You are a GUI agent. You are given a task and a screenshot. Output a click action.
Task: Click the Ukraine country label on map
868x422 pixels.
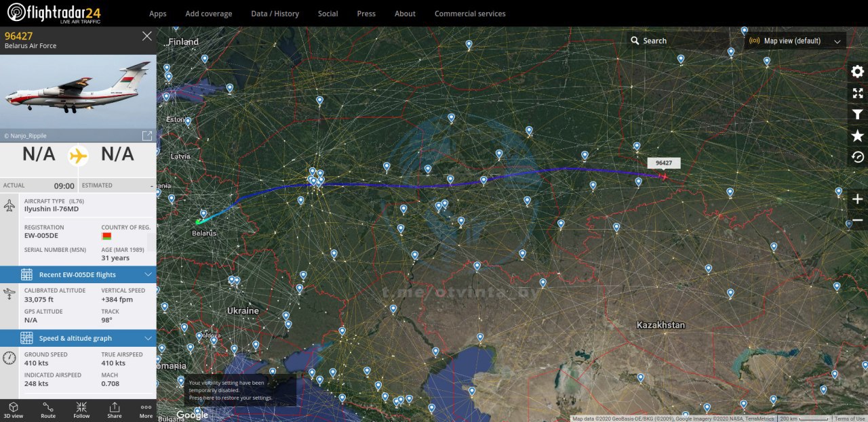coord(243,310)
